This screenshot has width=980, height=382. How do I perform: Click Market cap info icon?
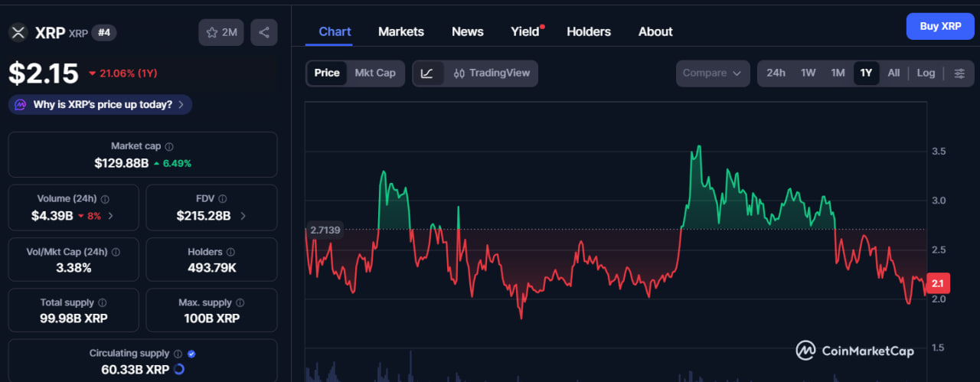coord(169,146)
